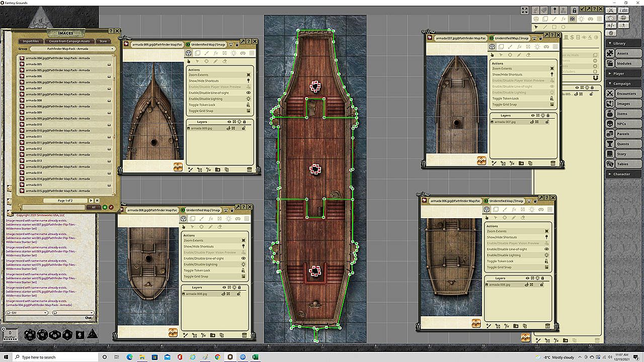Expand the Library sidebar section
Image resolution: width=644 pixels, height=362 pixels.
tap(624, 43)
